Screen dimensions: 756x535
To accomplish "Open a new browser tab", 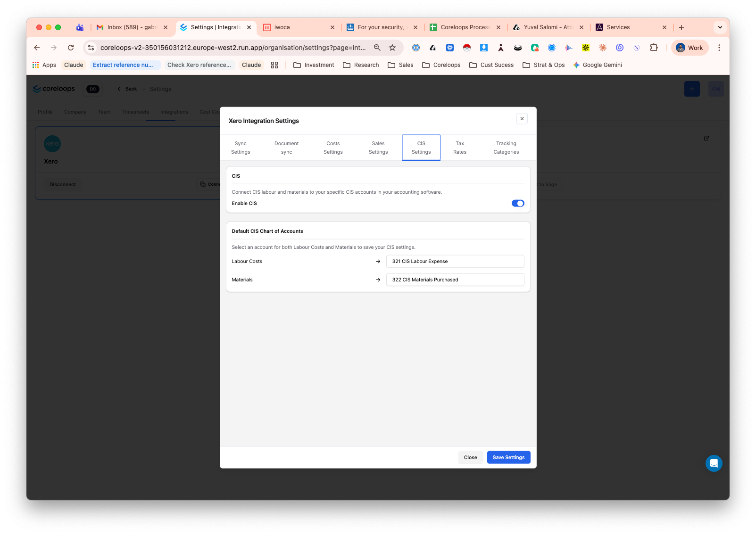I will pyautogui.click(x=681, y=27).
